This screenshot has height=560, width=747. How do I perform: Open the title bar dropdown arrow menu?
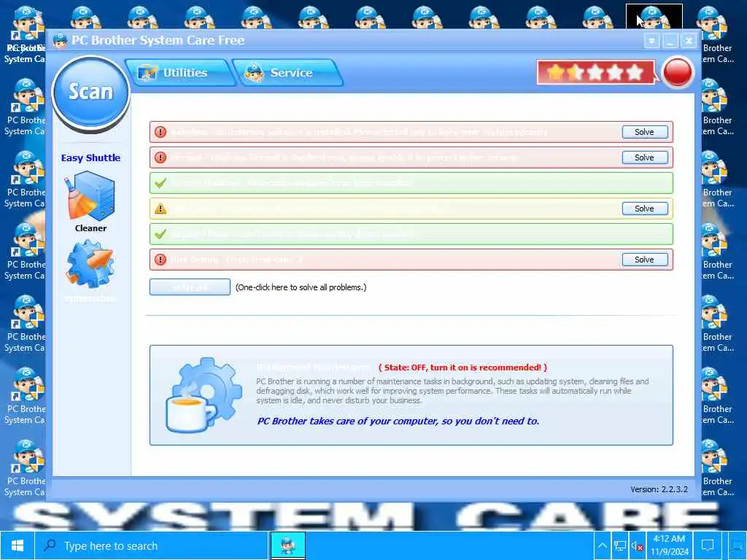(x=651, y=41)
